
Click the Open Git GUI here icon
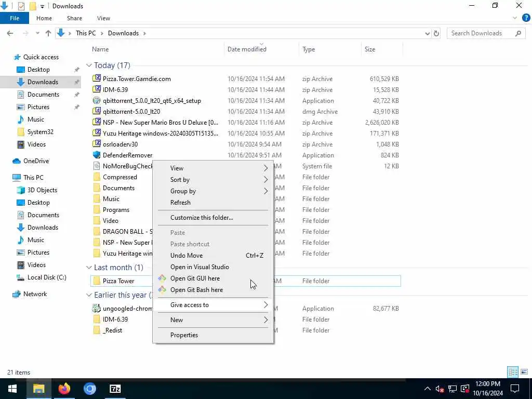pyautogui.click(x=162, y=278)
